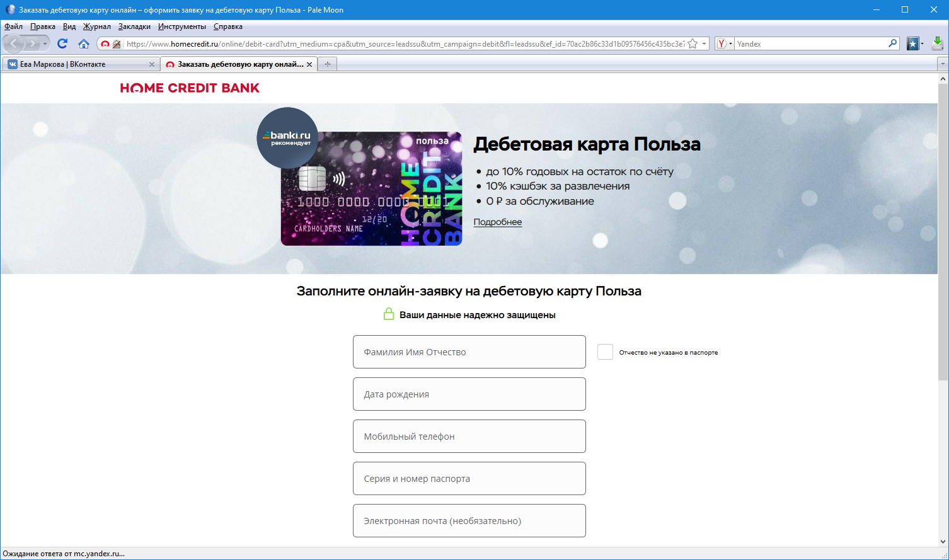This screenshot has width=949, height=560.
Task: Click the text 10% кэшбэк за развлечения
Action: click(558, 186)
